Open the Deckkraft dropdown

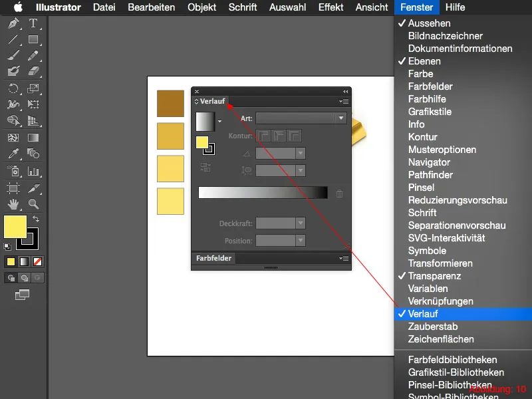[x=301, y=223]
